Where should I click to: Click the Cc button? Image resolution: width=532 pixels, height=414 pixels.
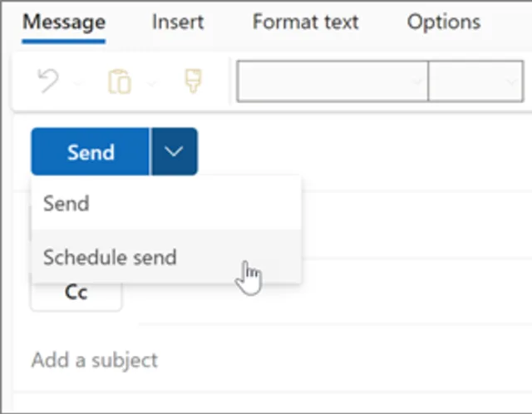tap(76, 293)
